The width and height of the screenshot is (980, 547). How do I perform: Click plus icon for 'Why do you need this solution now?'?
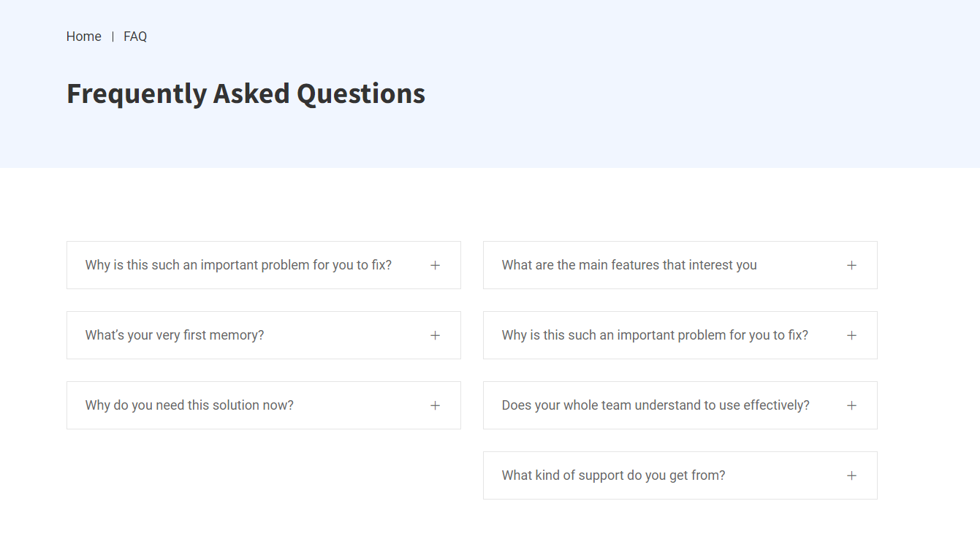click(435, 405)
